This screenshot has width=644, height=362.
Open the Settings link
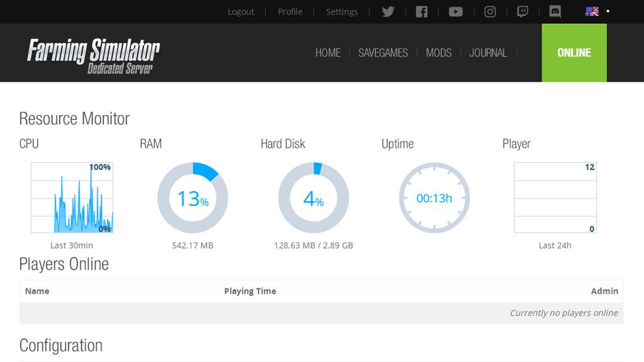[341, 11]
